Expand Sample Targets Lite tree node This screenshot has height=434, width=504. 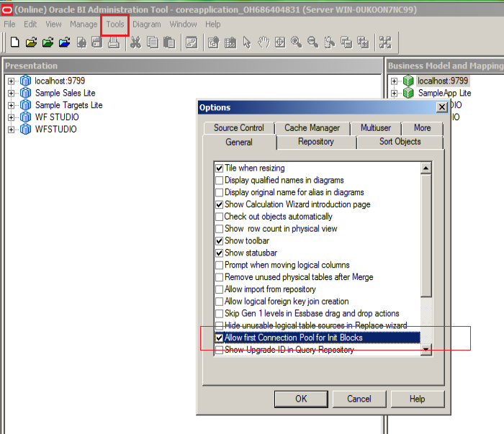[11, 105]
